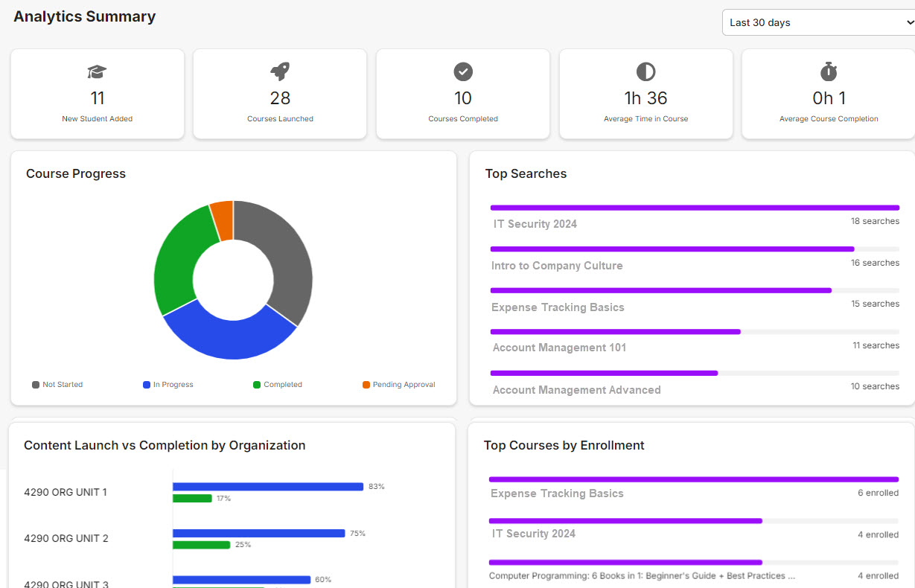Select IT Security 2024 in Top Courses by Enrollment
This screenshot has width=915, height=588.
534,534
